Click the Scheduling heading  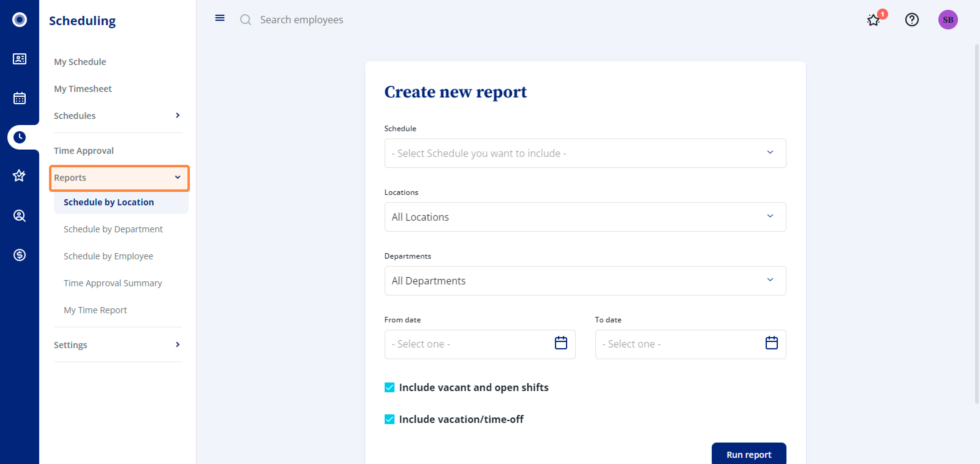[x=82, y=21]
